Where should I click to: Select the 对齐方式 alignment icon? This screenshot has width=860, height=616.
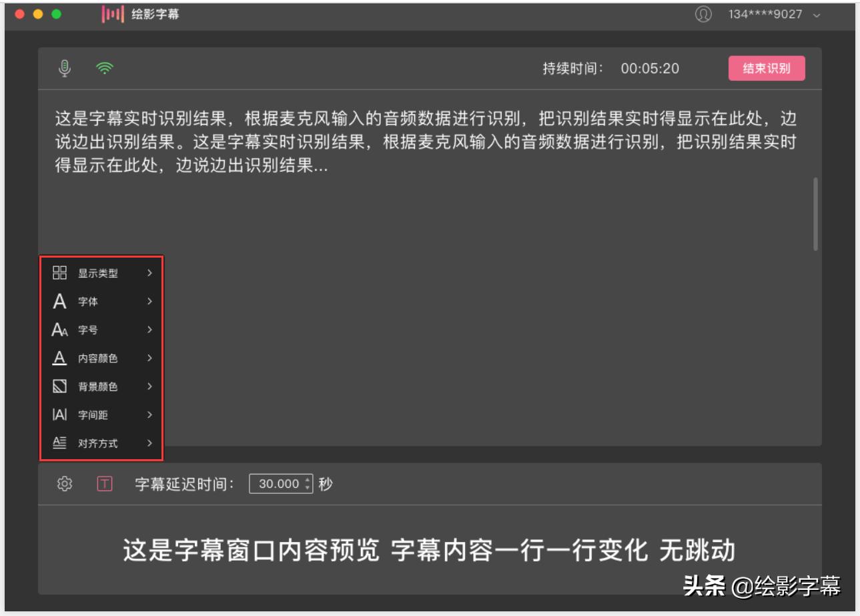coord(59,442)
